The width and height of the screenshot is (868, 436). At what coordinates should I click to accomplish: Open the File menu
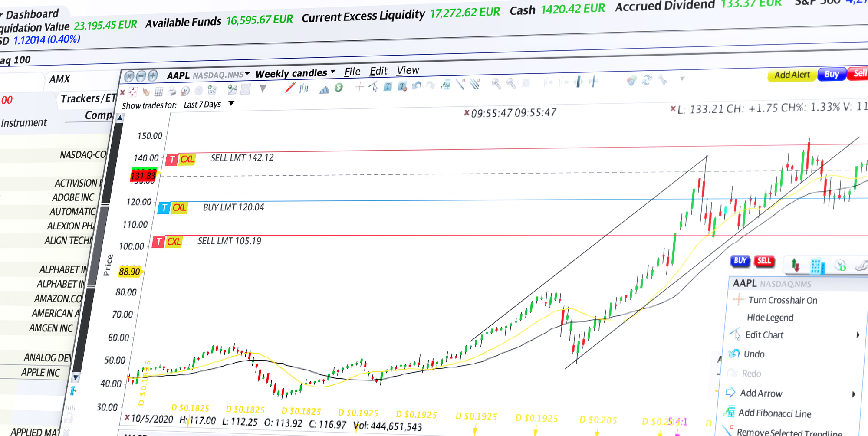pos(352,72)
